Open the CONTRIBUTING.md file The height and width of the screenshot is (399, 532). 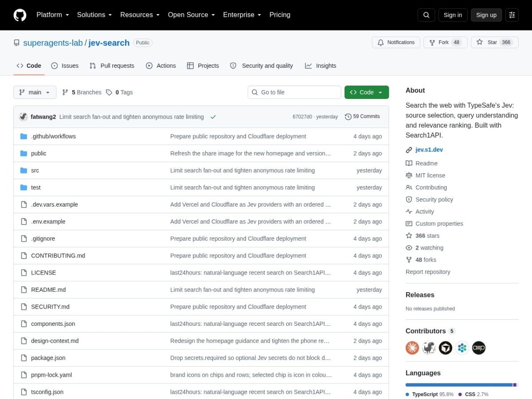pos(58,256)
